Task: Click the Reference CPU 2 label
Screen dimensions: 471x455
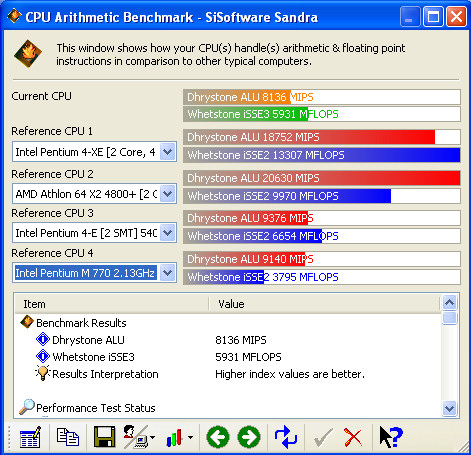Action: (x=52, y=174)
